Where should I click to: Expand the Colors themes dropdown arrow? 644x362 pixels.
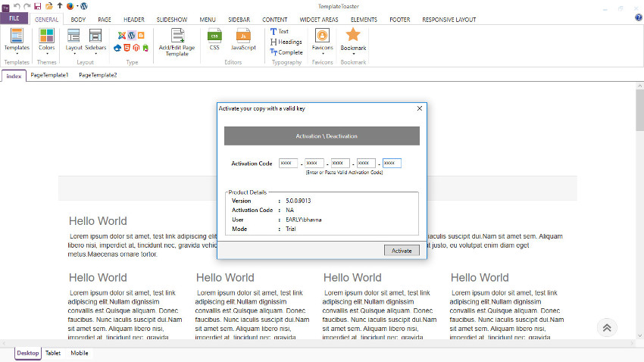[47, 54]
